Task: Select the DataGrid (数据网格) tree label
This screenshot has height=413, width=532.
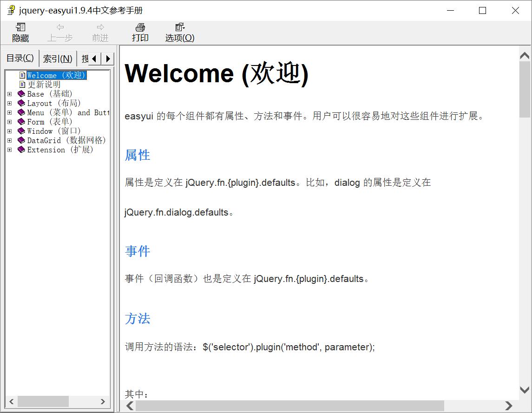Action: pyautogui.click(x=66, y=140)
